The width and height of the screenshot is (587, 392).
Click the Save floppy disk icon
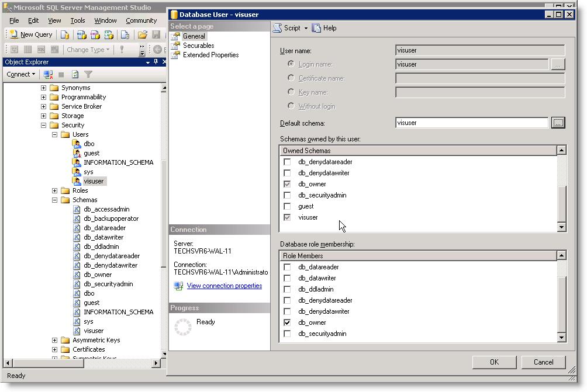pyautogui.click(x=156, y=35)
